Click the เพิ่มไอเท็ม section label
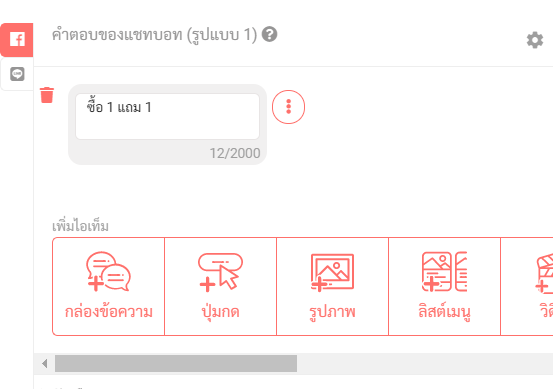 tap(80, 226)
